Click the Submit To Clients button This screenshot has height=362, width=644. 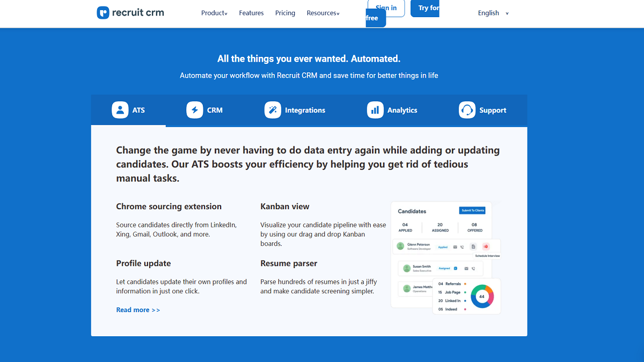(472, 210)
